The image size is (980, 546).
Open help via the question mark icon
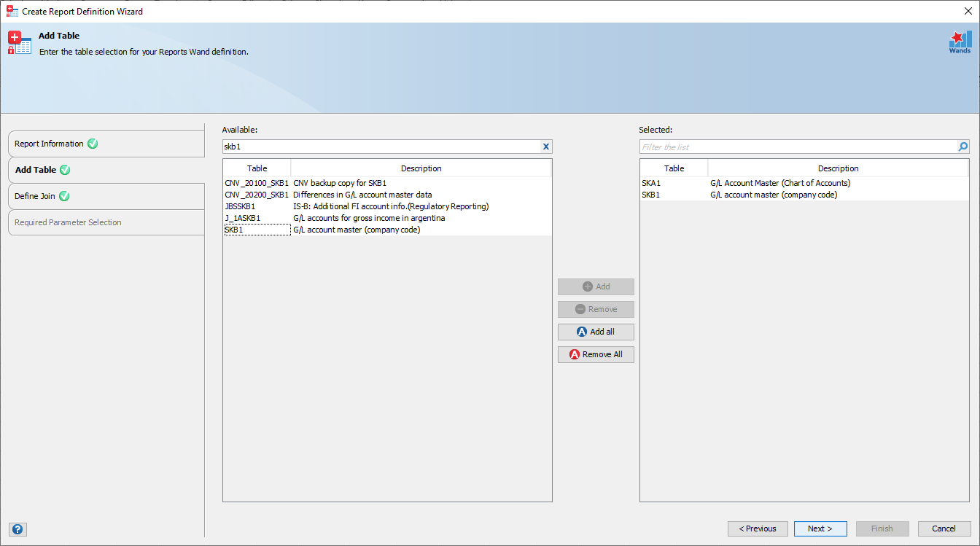[17, 529]
